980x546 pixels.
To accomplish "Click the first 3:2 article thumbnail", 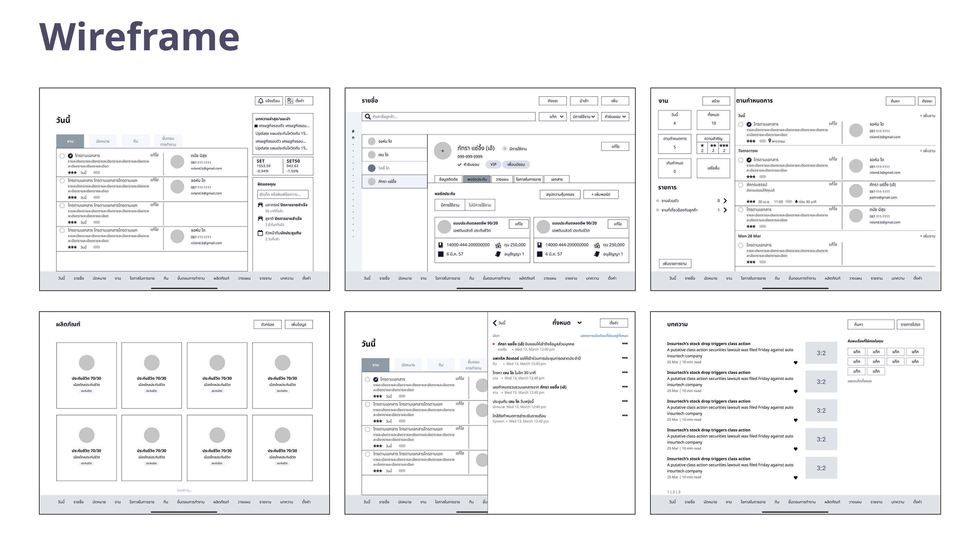I will pos(821,353).
